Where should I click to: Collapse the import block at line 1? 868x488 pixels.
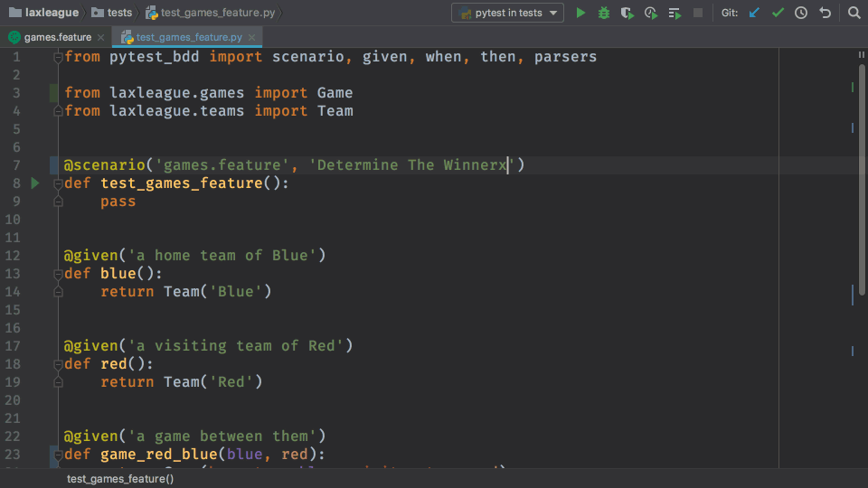pyautogui.click(x=58, y=57)
